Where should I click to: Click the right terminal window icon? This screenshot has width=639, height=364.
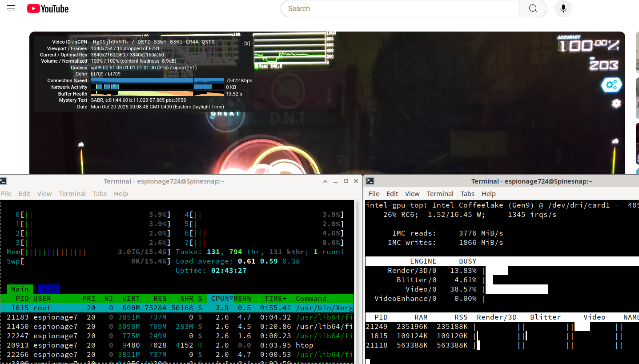click(x=370, y=181)
